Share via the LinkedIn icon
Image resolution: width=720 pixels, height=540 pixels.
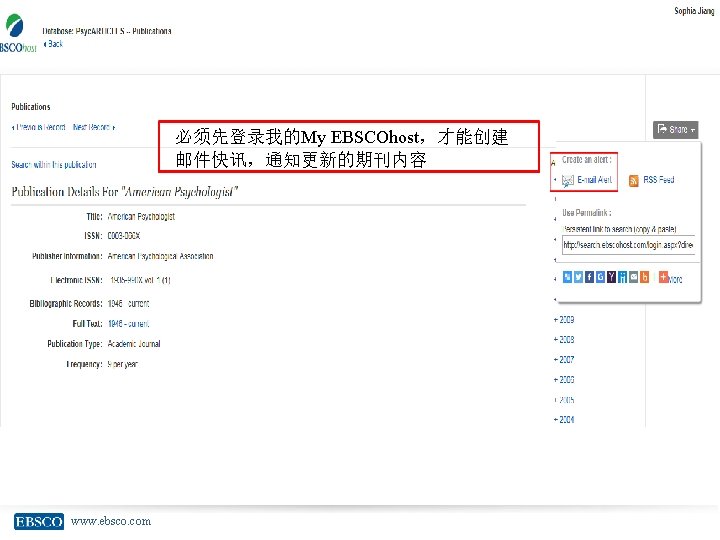click(x=623, y=277)
